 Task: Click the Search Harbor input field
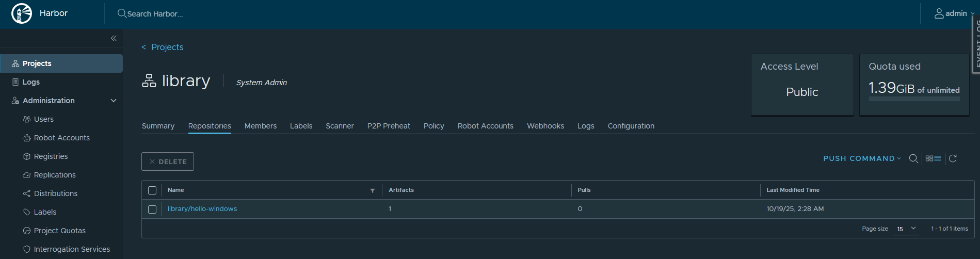[x=155, y=14]
